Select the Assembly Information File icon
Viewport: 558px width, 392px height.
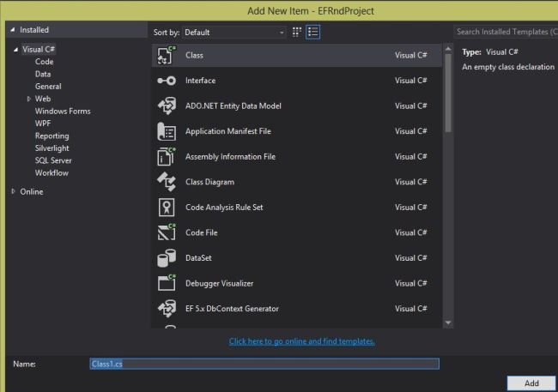(x=167, y=156)
